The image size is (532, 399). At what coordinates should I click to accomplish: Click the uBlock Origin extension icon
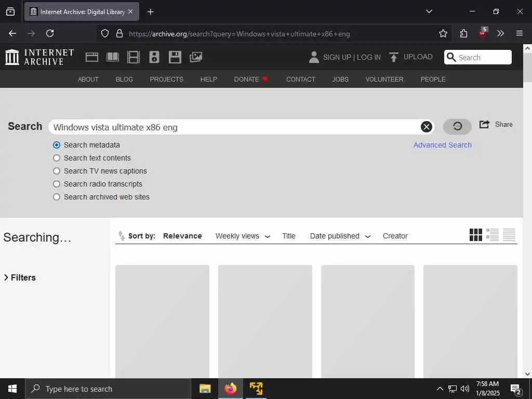click(x=483, y=33)
